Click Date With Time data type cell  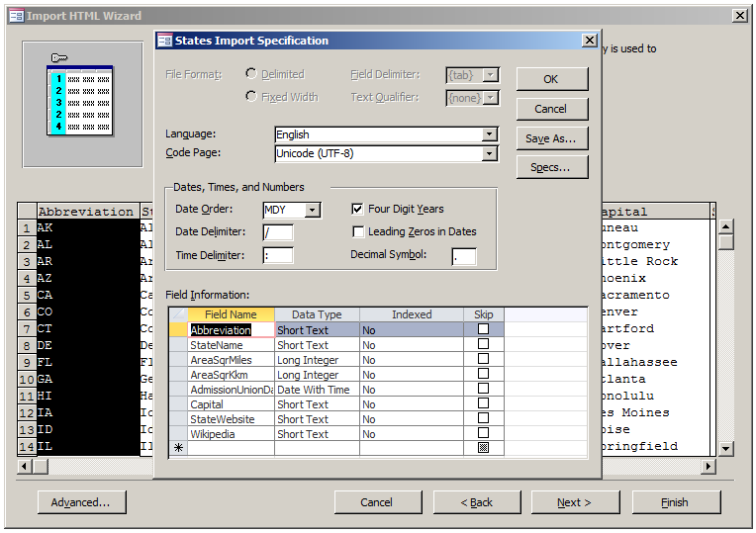tap(317, 390)
